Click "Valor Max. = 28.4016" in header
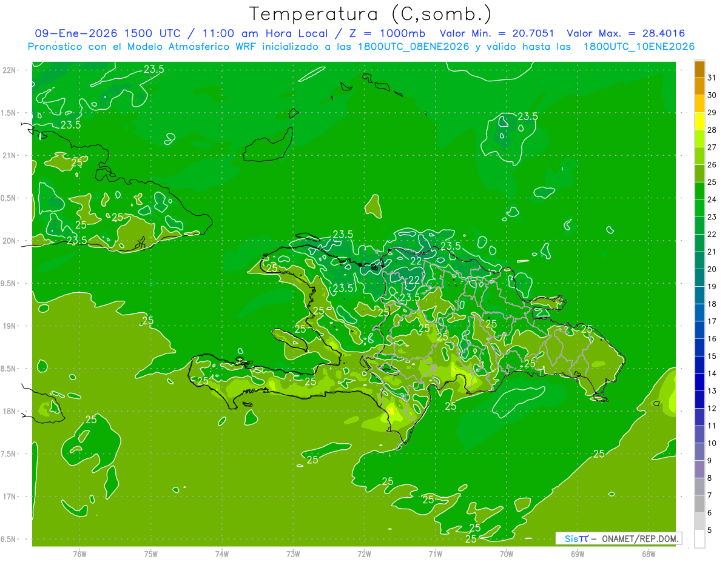Screen dimensions: 728x562 point(625,33)
